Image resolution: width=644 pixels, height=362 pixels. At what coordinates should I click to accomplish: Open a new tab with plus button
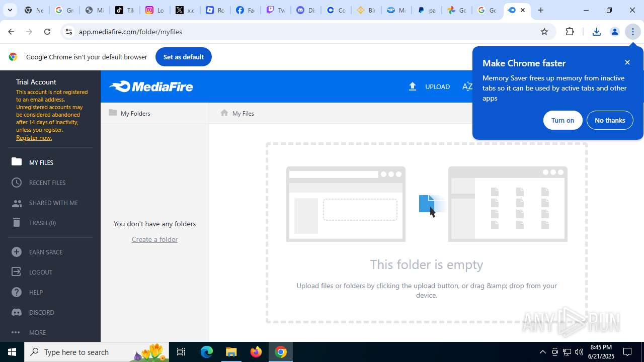click(x=541, y=10)
